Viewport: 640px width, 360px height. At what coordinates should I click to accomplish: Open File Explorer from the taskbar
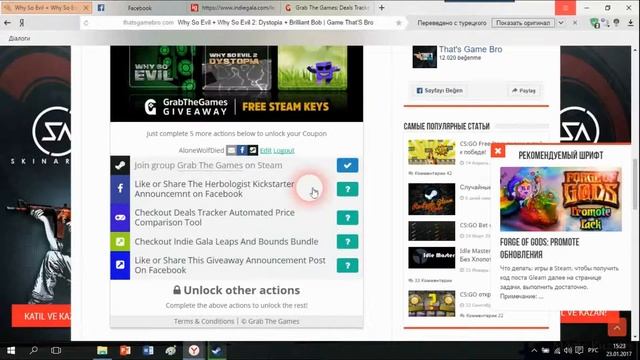point(102,351)
